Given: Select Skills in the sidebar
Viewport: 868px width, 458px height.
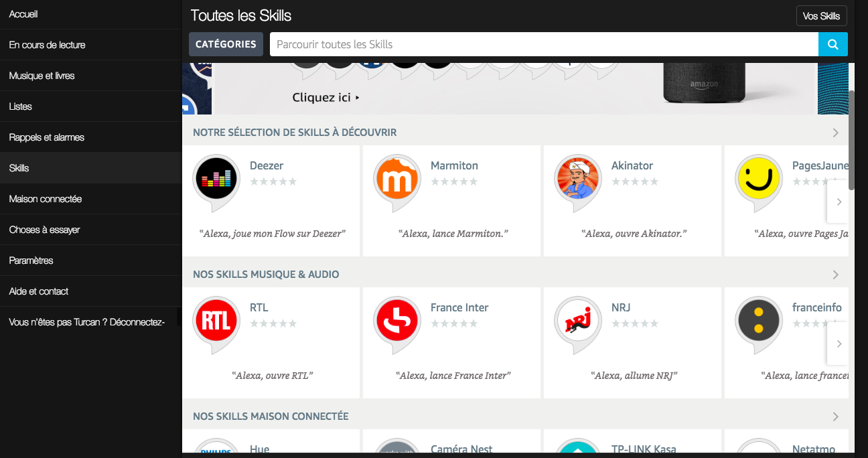Looking at the screenshot, I should click(91, 168).
